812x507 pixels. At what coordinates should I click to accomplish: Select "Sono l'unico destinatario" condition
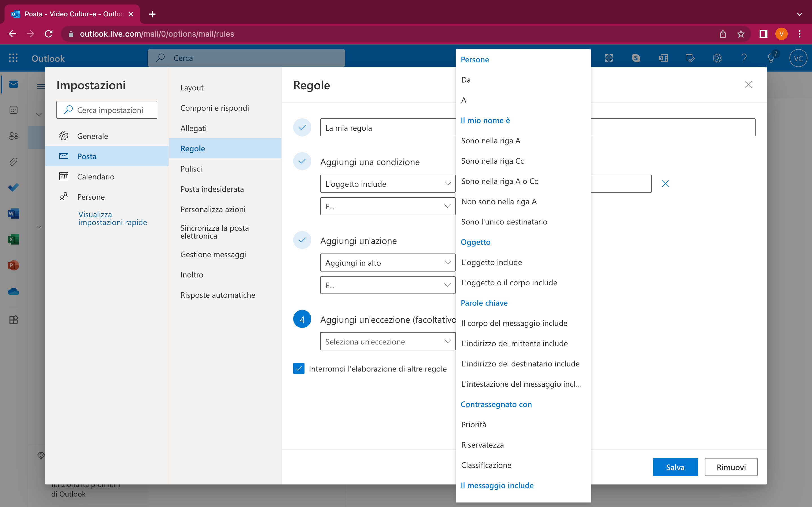click(x=504, y=221)
